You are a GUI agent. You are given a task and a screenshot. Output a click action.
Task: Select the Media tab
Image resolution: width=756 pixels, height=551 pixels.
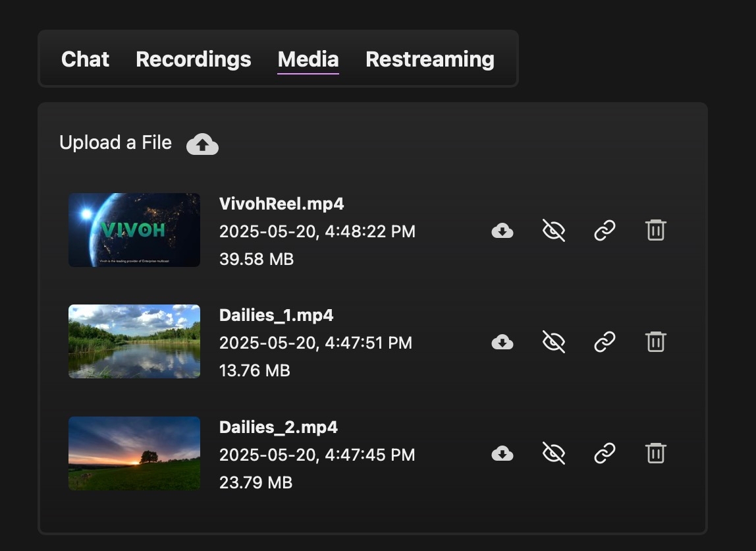[308, 59]
